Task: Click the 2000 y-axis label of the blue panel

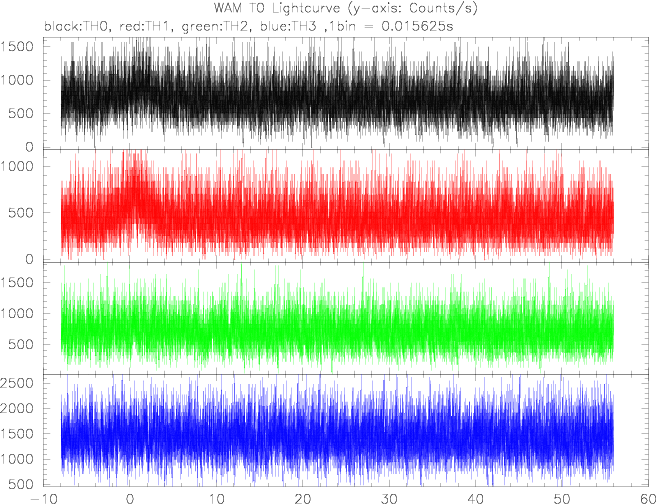Action: (17, 408)
